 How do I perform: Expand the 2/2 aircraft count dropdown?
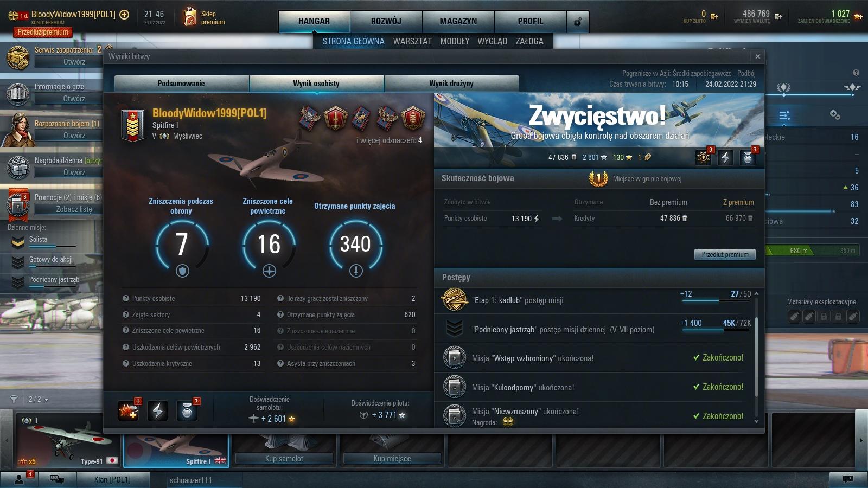[x=39, y=399]
